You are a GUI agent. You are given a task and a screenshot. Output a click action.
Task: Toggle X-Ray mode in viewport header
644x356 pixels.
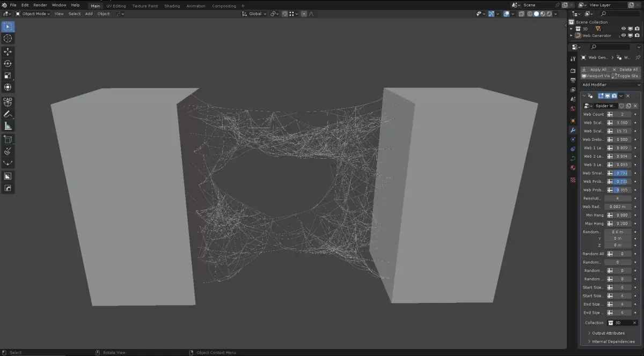pos(521,13)
